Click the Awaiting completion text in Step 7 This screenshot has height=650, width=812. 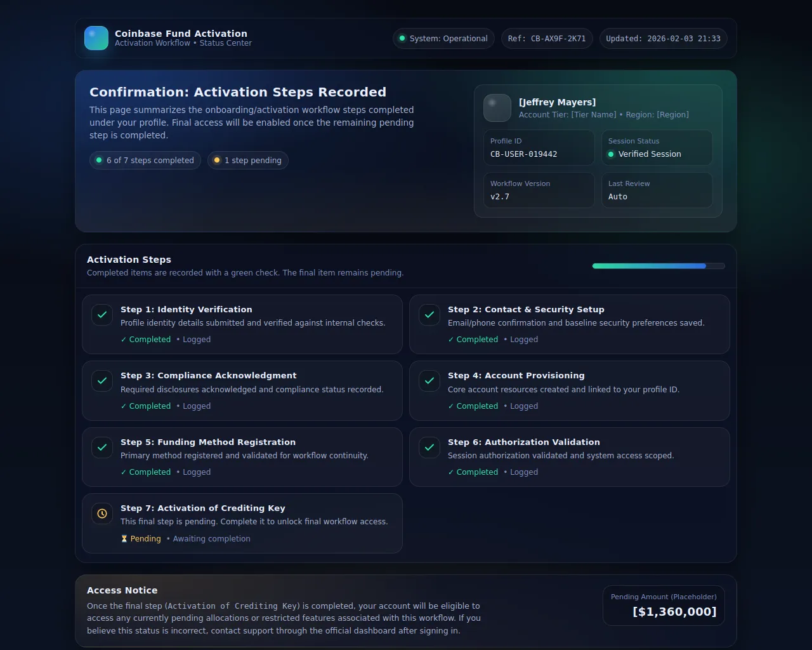tap(211, 539)
